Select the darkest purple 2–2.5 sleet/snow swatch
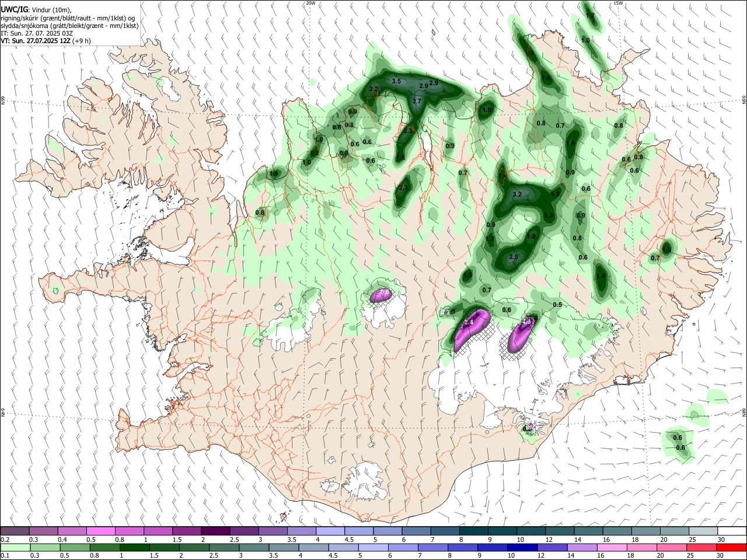This screenshot has height=560, width=747. pos(215,531)
